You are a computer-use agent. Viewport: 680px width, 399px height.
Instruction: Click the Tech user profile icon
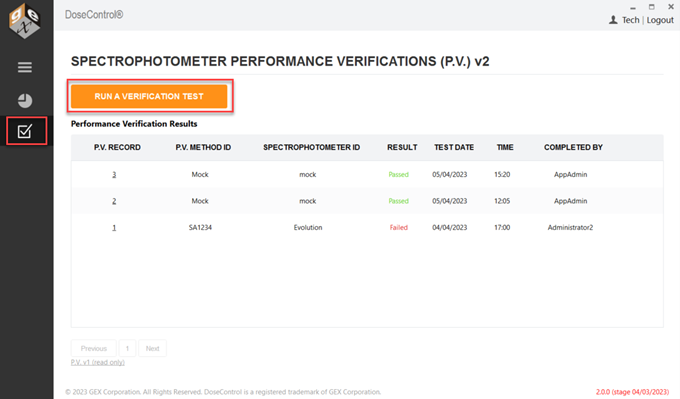(x=613, y=20)
